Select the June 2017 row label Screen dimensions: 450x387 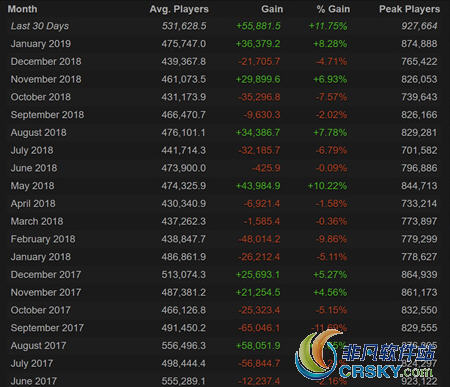tap(34, 381)
